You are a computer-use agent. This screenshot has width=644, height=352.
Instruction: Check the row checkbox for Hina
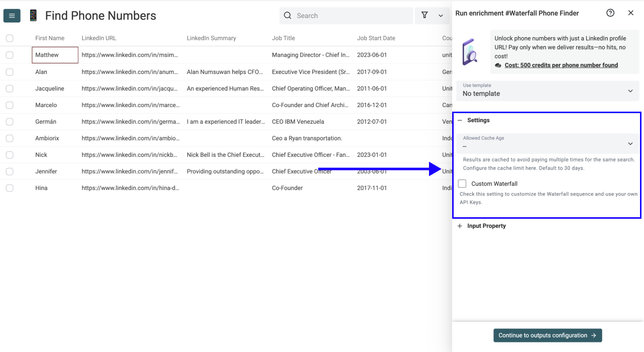10,188
